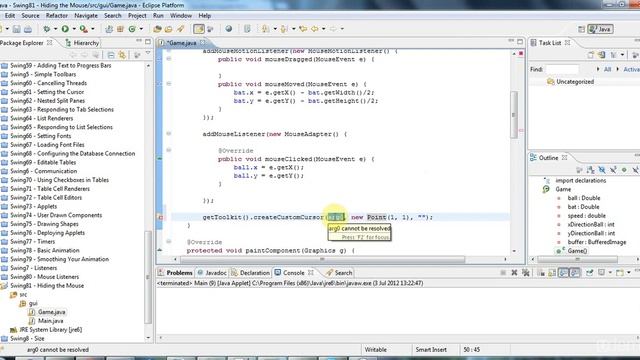Image resolution: width=640 pixels, height=360 pixels.
Task: Switch to the Hierarchy tab
Action: click(82, 43)
